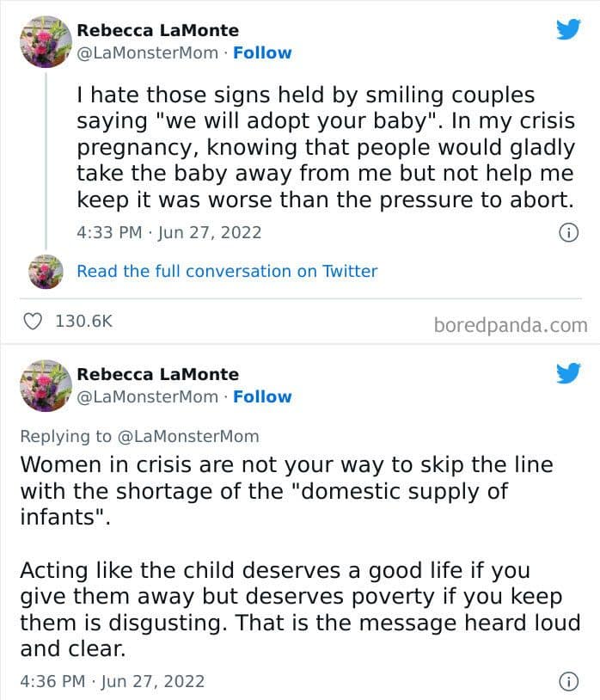Open Rebecca LaMonte's avatar in first tweet
This screenshot has height=700, width=600.
(46, 42)
